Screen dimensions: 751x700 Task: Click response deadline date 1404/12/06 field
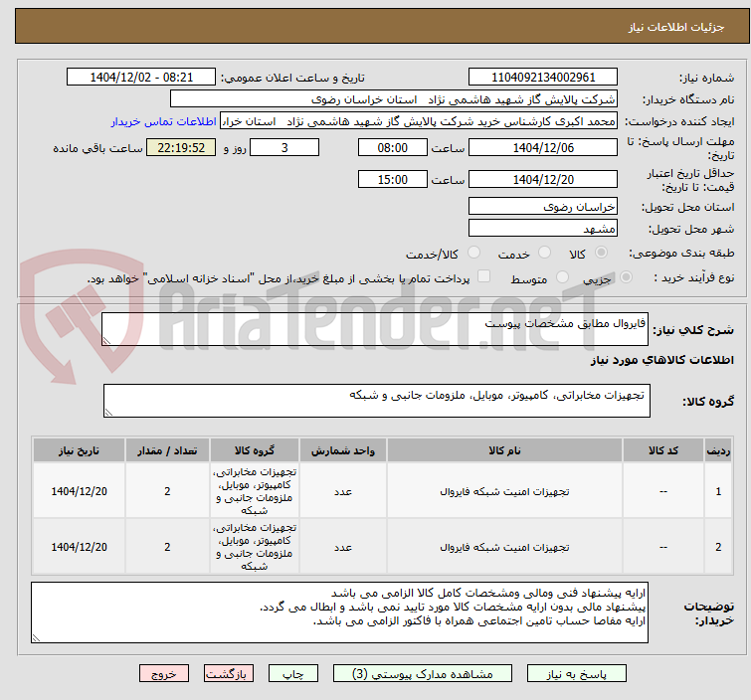(543, 147)
